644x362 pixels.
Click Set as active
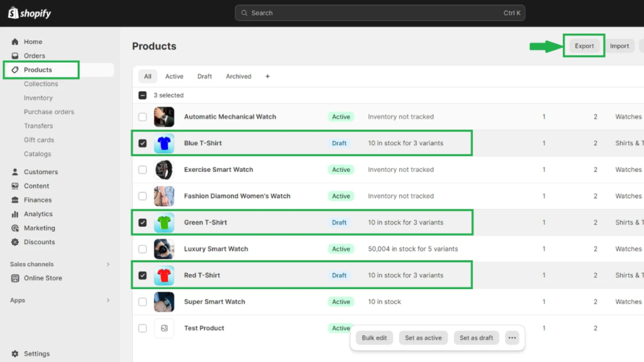tap(423, 337)
